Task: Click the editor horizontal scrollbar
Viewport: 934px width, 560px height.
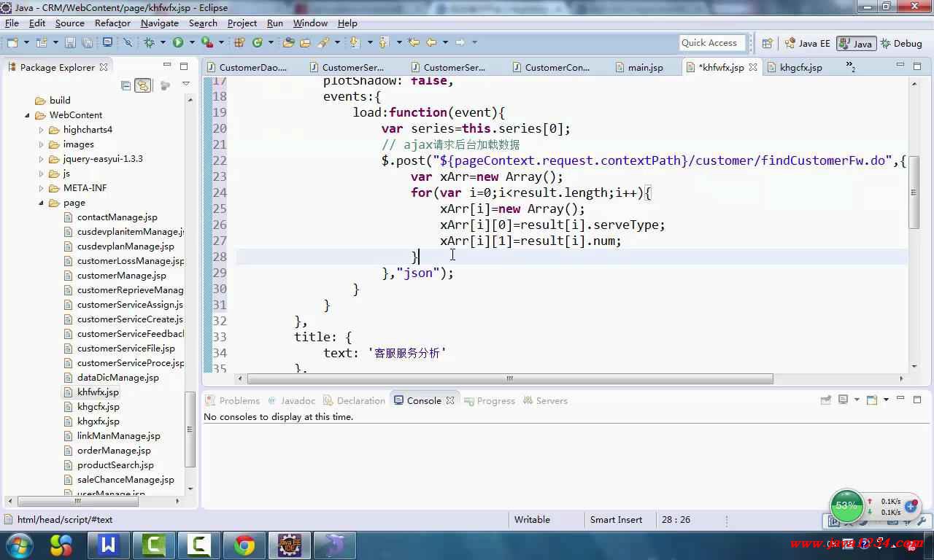Action: [509, 378]
